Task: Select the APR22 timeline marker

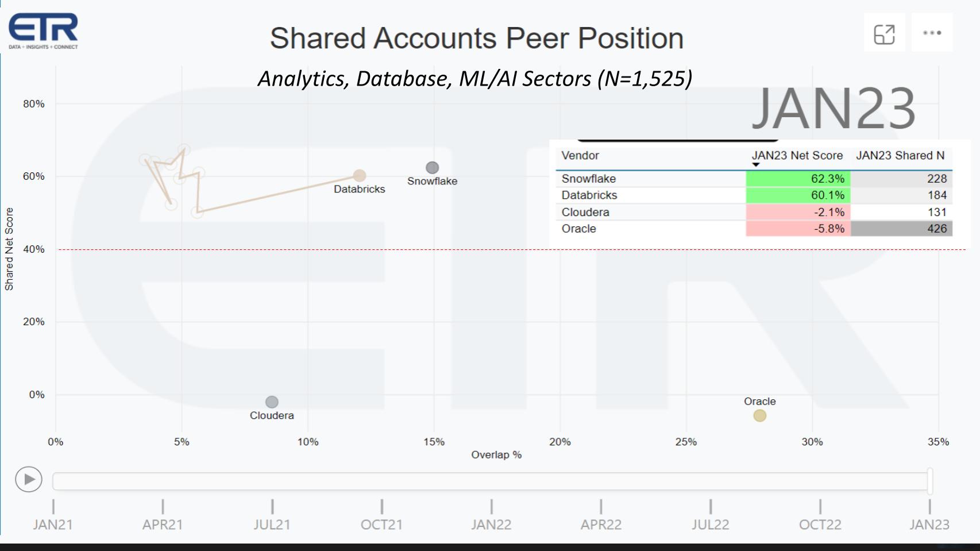Action: [x=600, y=524]
